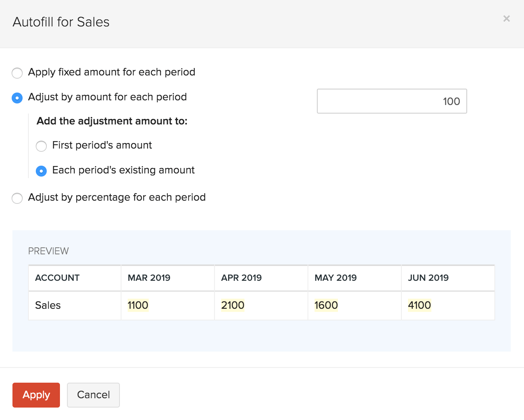The image size is (524, 420).
Task: Pick 'Each period's existing amount' option
Action: click(41, 171)
